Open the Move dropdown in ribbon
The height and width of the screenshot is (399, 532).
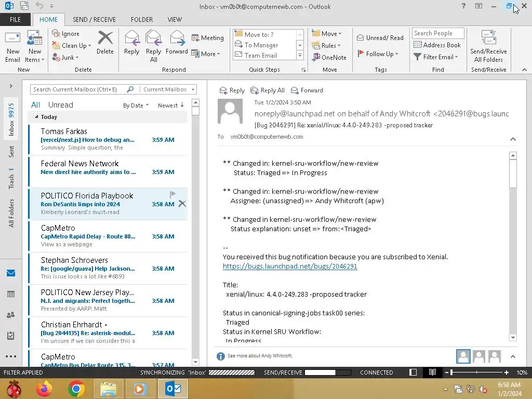[x=327, y=33]
